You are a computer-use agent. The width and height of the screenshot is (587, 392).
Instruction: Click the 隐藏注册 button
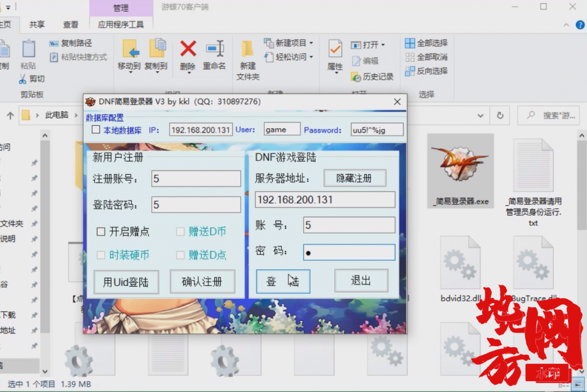pyautogui.click(x=355, y=178)
